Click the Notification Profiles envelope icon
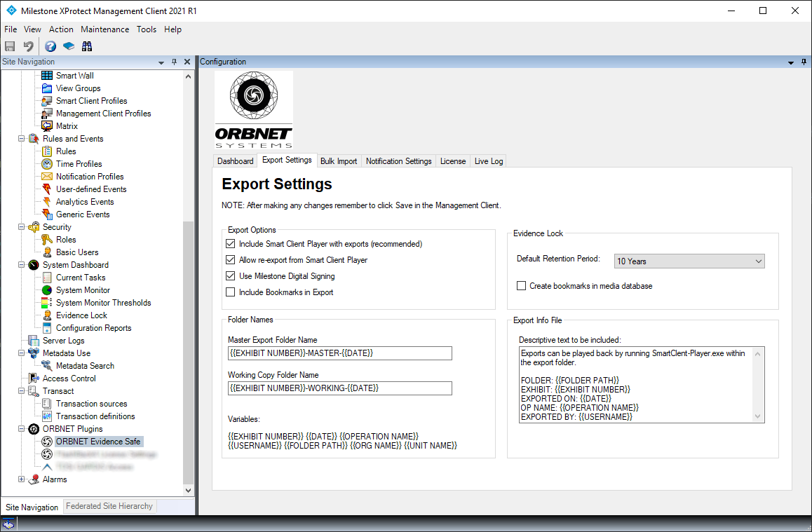812x532 pixels. tap(47, 177)
